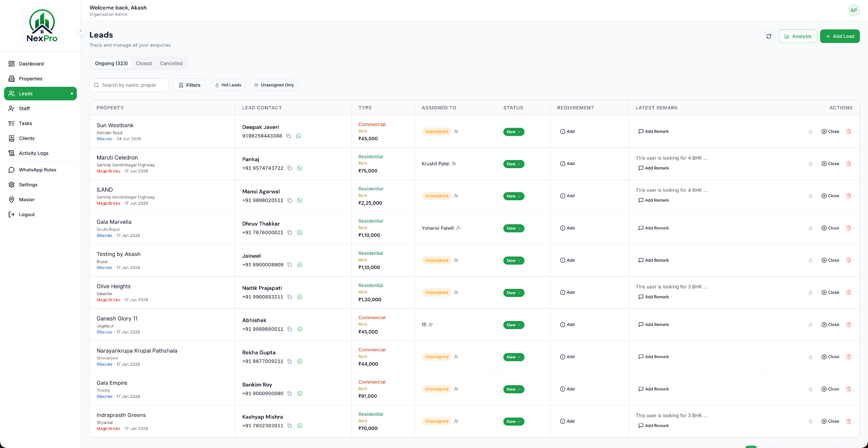Open status dropdown for Sun Westbank
The image size is (868, 448).
pos(514,132)
